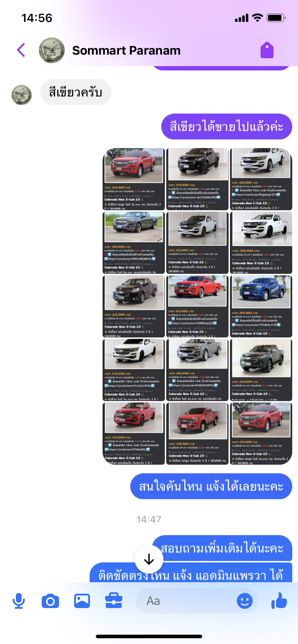Viewport: 298px width, 644px height.
Task: Open first red Colorado truck image
Action: (134, 179)
